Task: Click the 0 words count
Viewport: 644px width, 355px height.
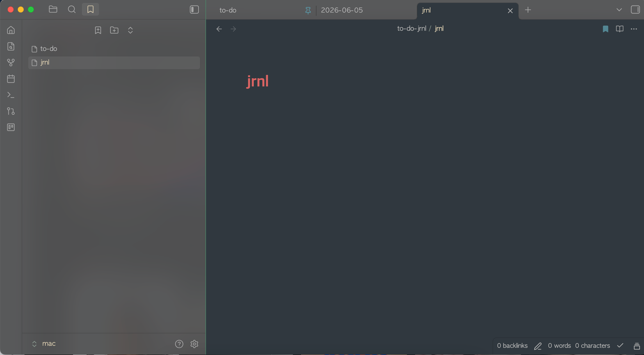Action: (x=559, y=346)
